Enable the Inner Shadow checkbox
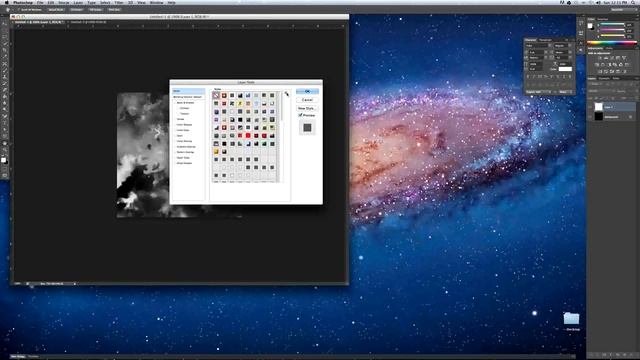Image resolution: width=640 pixels, height=360 pixels. click(x=175, y=124)
